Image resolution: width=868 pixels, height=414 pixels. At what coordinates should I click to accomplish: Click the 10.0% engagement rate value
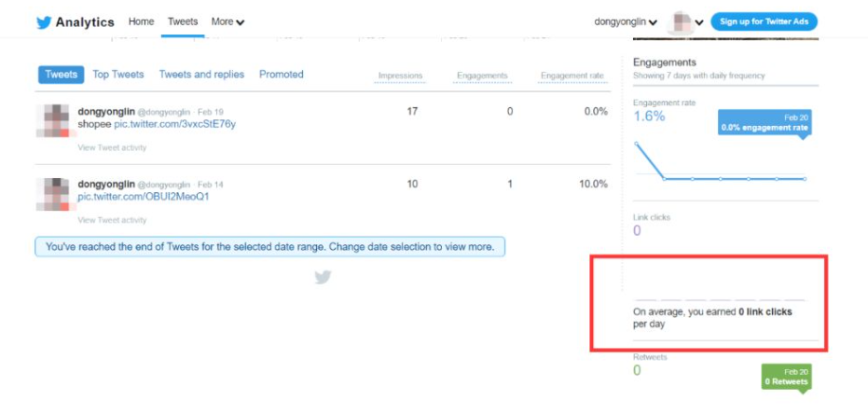593,184
